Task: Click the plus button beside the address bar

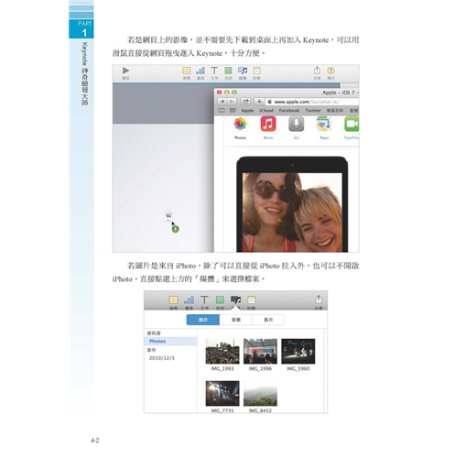Action: (259, 102)
